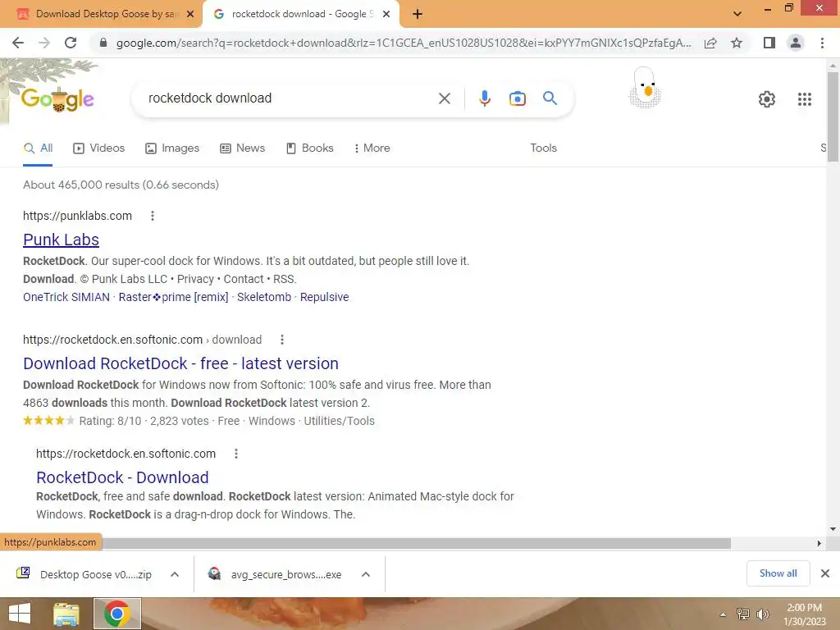
Task: Close the Desktop Goose tab
Action: [190, 14]
